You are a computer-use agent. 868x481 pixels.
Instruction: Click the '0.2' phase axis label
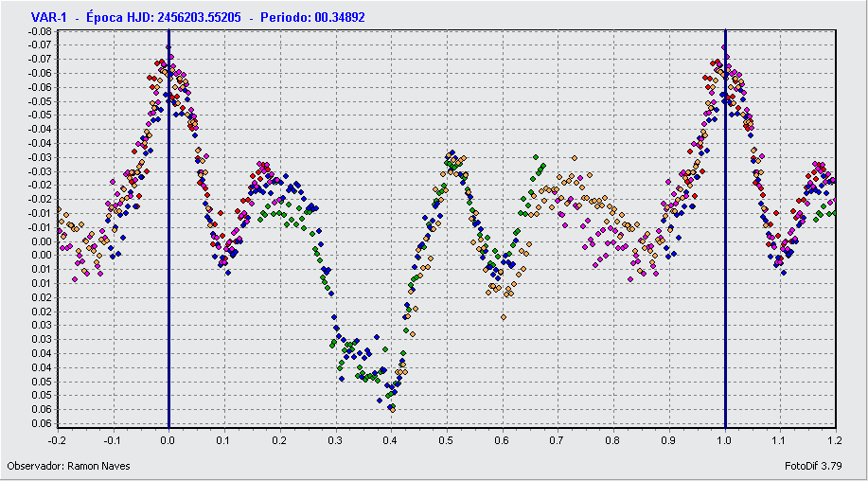279,440
